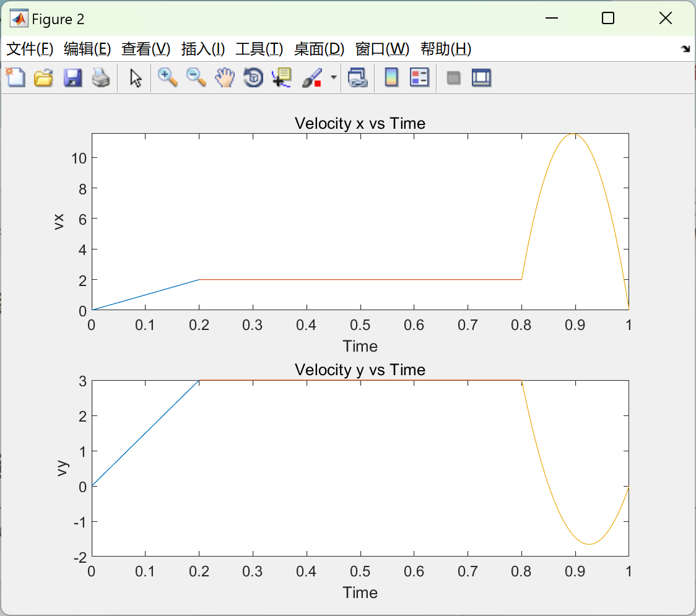Open the 查看(V) menu
This screenshot has height=616, width=696.
[146, 49]
